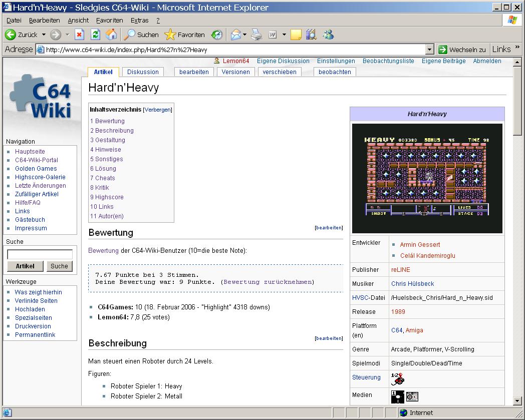Screen dimensions: 525x420
Task: Open the Favoriten menu in menu bar
Action: click(109, 21)
